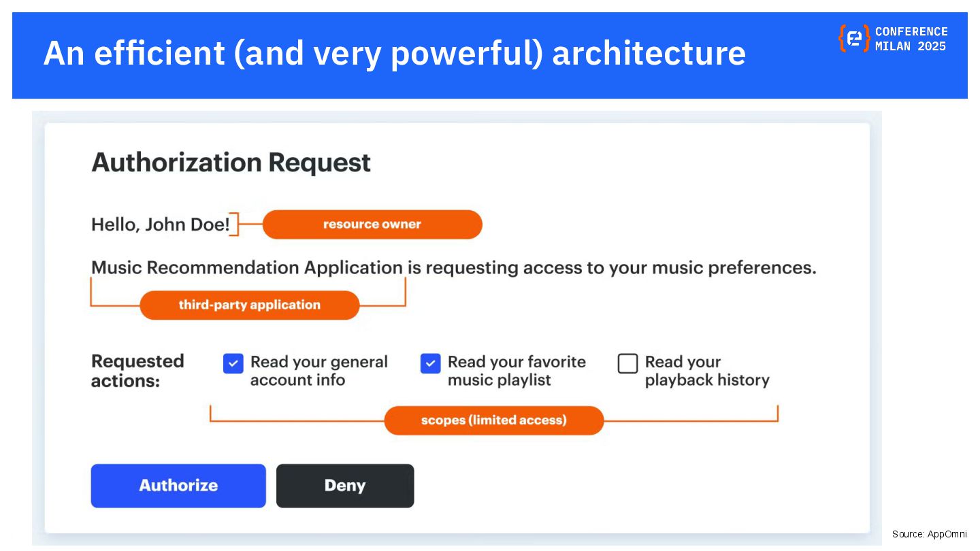Click the Requested actions label

pos(137,371)
